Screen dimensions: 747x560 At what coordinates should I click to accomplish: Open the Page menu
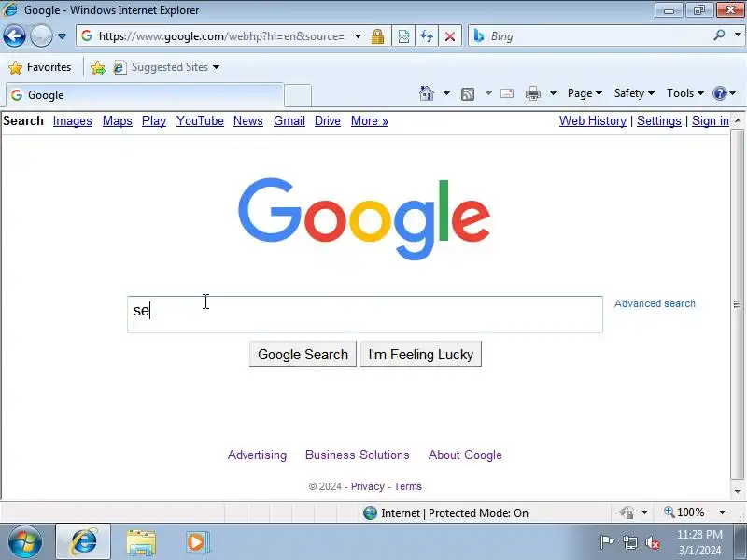585,93
